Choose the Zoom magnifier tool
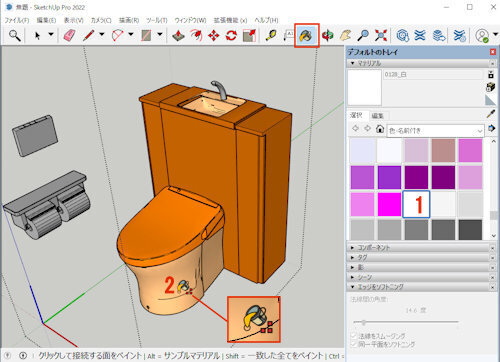Viewport: 500px width, 362px height. (363, 35)
